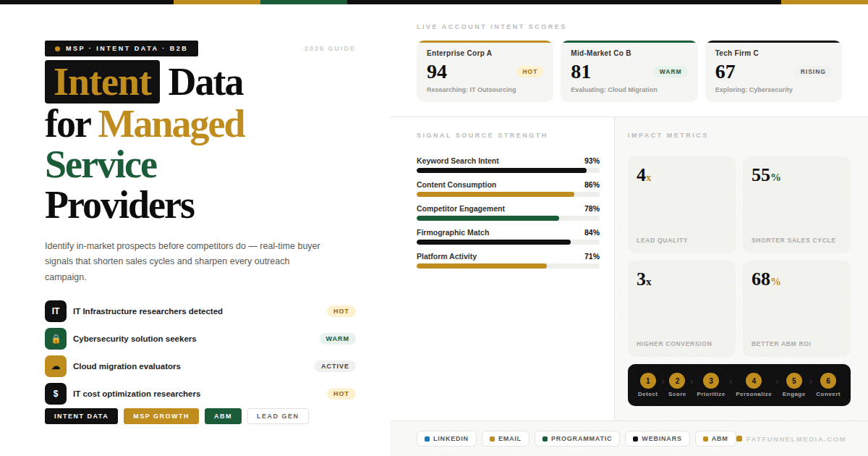Screen dimensions: 868x456
Task: Click the dollar sign cost optimization icon
Action: pyautogui.click(x=56, y=394)
